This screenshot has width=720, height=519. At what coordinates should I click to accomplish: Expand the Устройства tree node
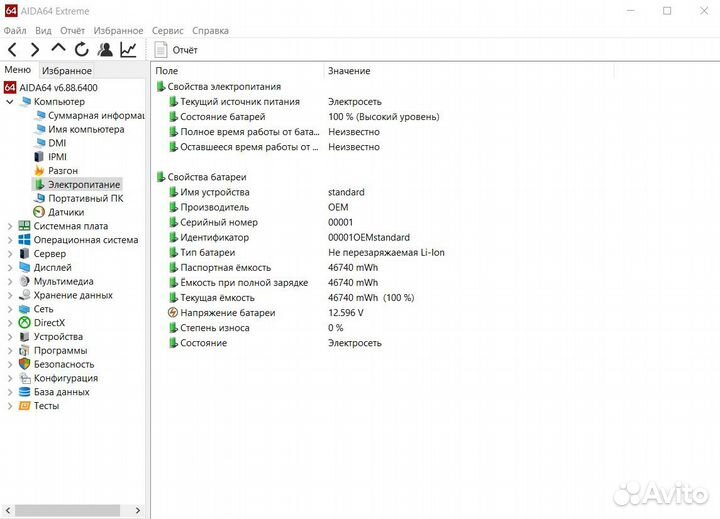point(10,337)
